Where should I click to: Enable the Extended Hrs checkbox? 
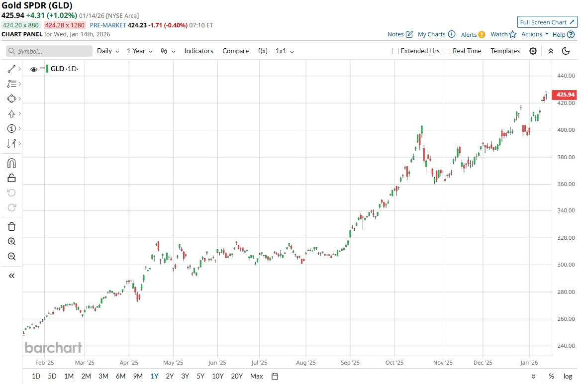tap(395, 51)
